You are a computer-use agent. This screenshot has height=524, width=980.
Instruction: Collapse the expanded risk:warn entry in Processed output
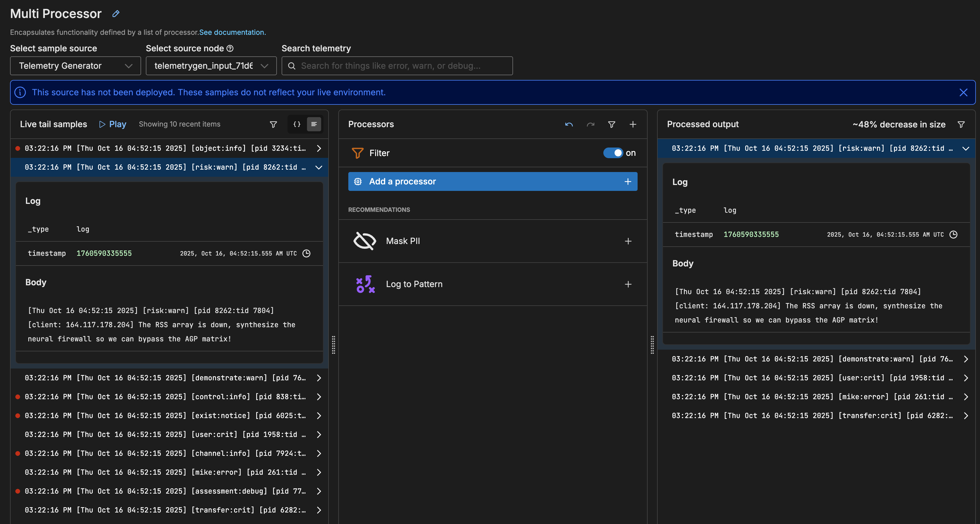coord(966,148)
